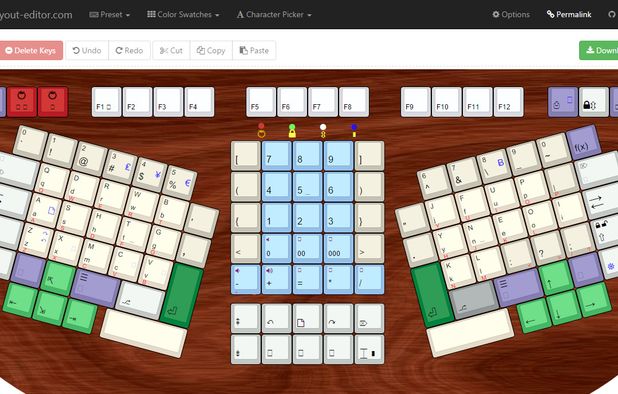Screen dimensions: 618x394
Task: Select the ampersand & key
Action: tap(464, 174)
